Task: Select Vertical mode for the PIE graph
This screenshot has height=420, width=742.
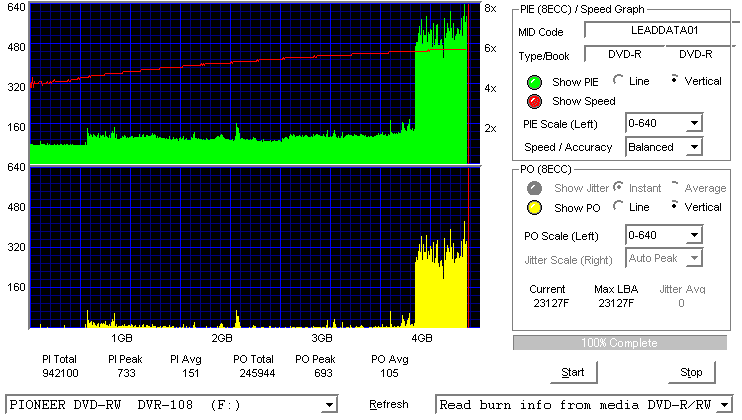Action: click(x=674, y=80)
